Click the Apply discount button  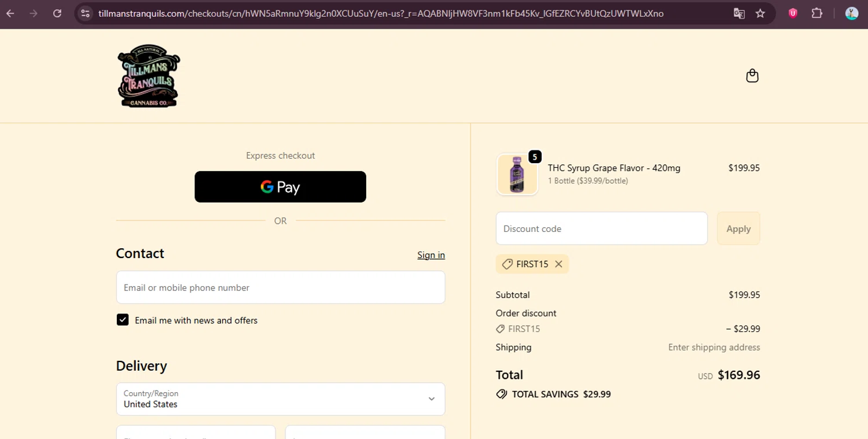(738, 228)
